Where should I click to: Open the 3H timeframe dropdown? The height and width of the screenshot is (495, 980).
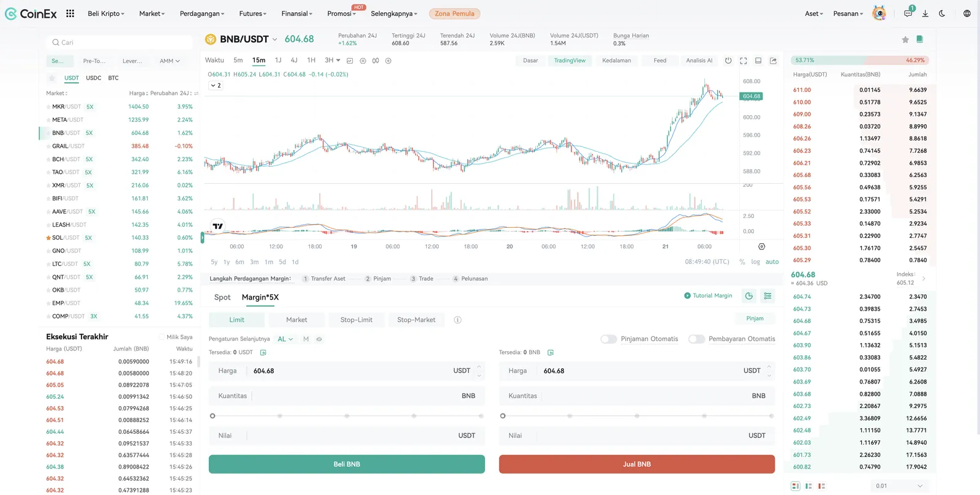333,60
